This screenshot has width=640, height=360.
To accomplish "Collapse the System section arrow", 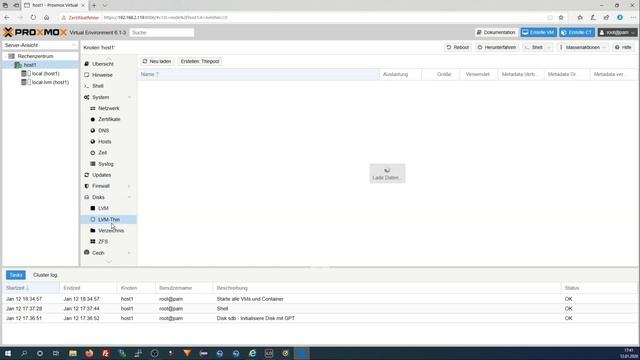I will click(x=129, y=97).
